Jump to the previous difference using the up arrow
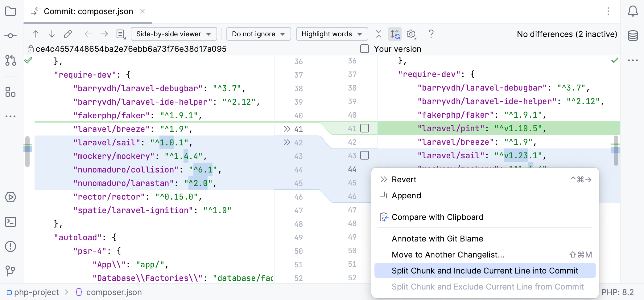The image size is (644, 300). 36,34
